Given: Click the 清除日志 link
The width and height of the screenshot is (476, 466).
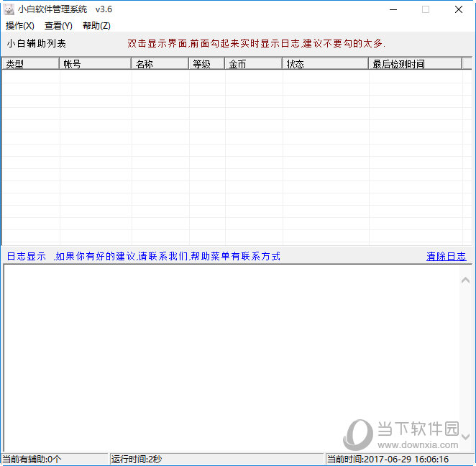Looking at the screenshot, I should point(446,257).
